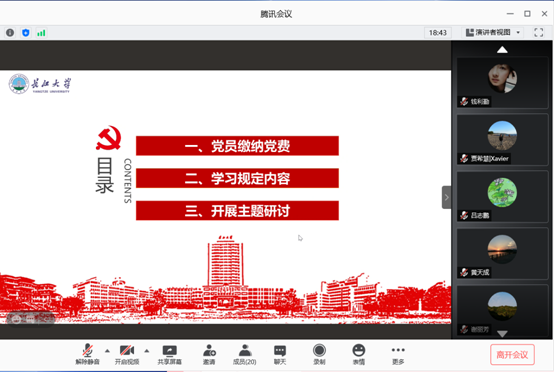Collapse participant strip with side arrow

[447, 197]
